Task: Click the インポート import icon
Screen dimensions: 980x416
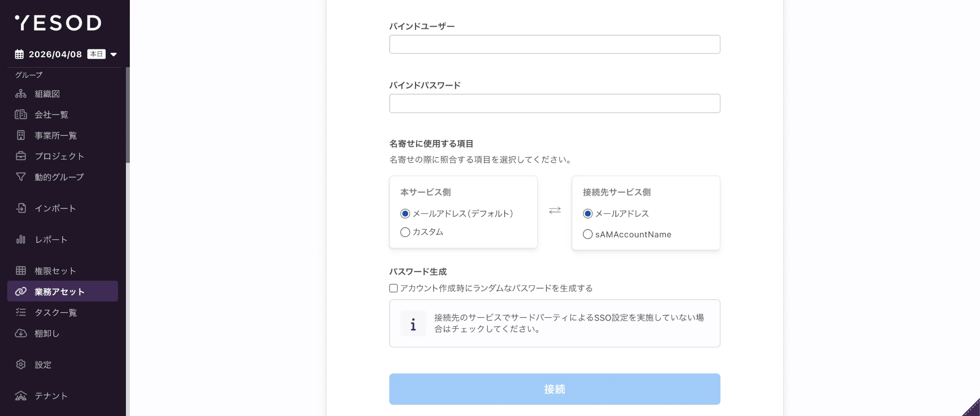Action: point(21,208)
